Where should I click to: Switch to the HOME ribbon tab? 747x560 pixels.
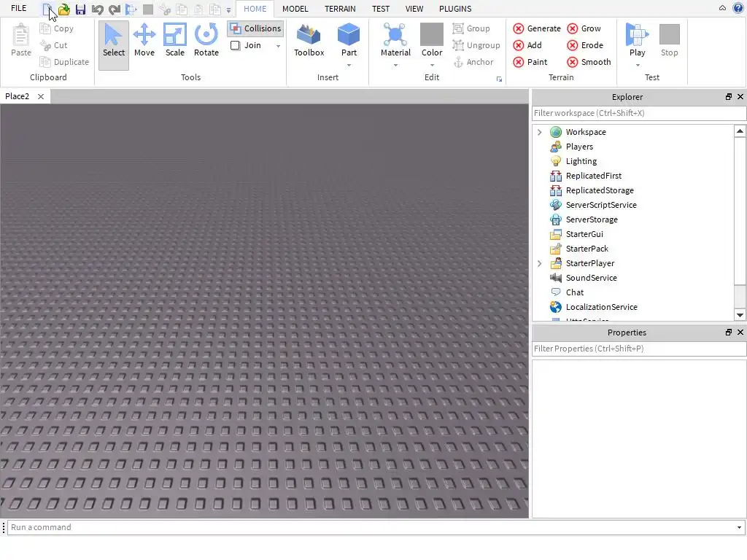coord(255,9)
